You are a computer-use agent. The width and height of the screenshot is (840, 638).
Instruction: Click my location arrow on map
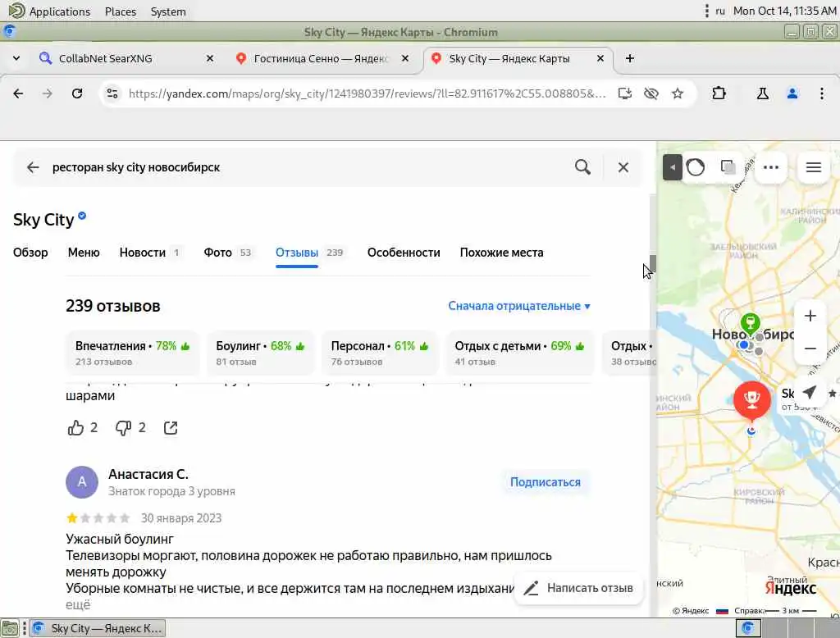click(x=810, y=392)
